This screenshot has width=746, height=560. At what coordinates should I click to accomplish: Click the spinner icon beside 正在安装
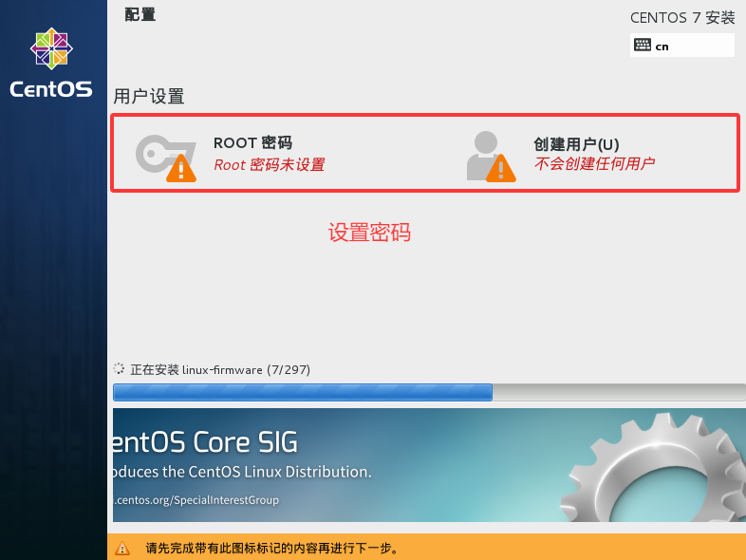coord(119,368)
